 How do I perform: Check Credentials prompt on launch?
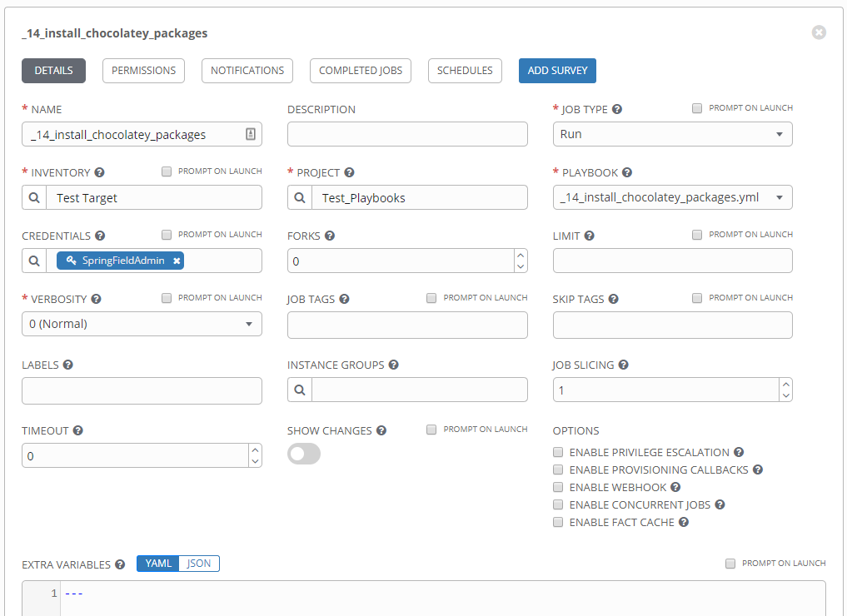167,234
